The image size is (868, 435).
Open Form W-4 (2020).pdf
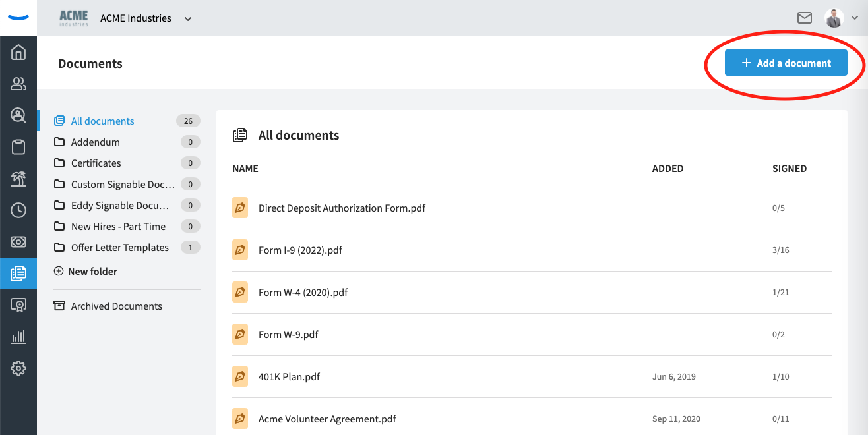coord(303,292)
